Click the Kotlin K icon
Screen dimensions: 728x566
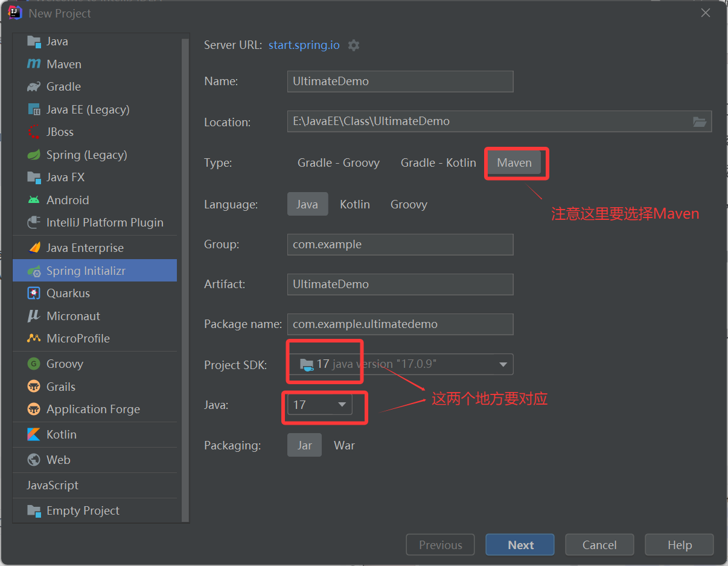[x=34, y=434]
